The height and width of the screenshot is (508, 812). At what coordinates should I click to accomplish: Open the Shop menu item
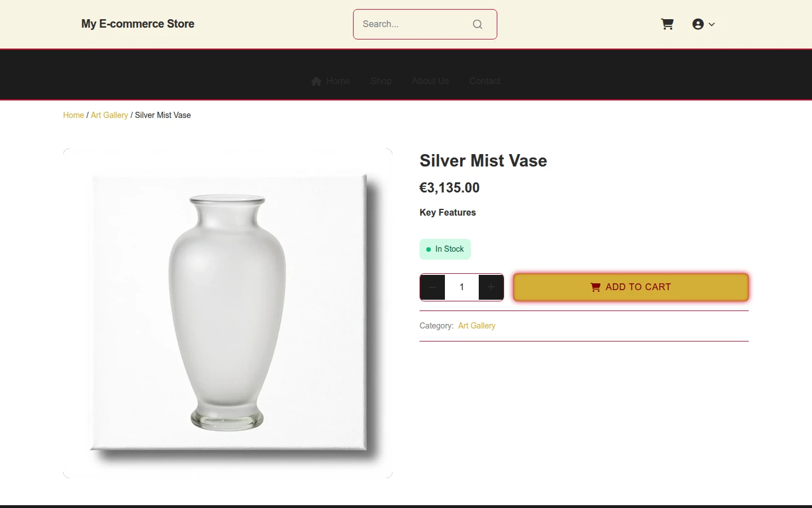point(381,81)
